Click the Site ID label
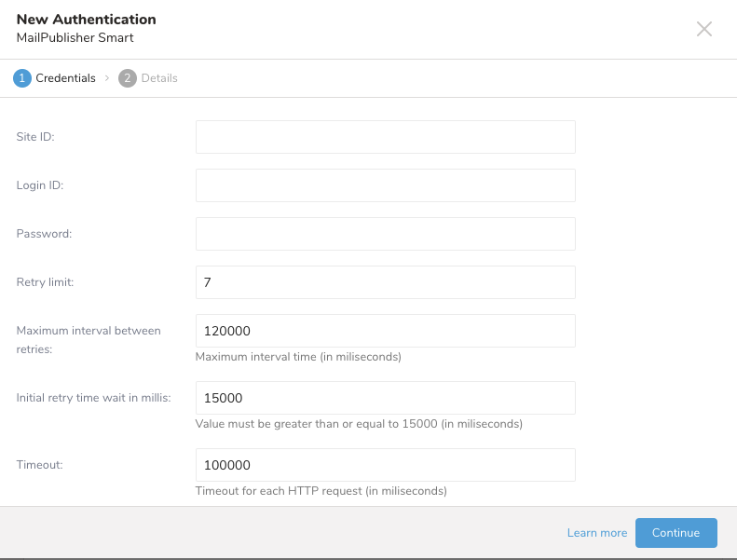Viewport: 737px width, 560px height. tap(35, 137)
